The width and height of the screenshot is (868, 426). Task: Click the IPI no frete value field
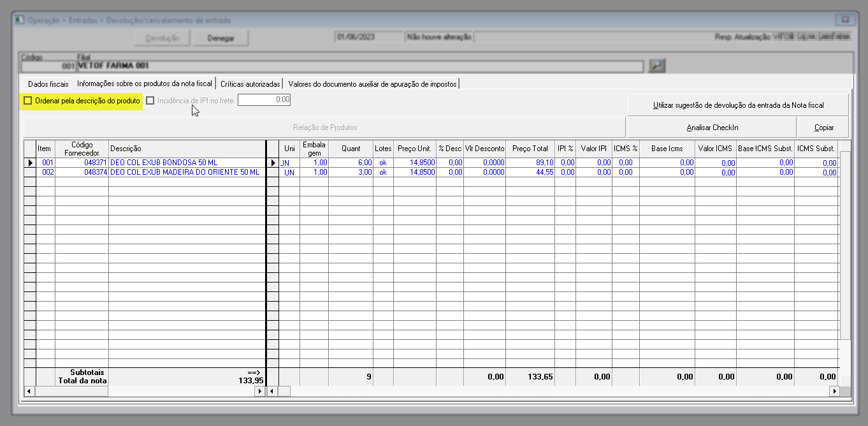point(264,100)
